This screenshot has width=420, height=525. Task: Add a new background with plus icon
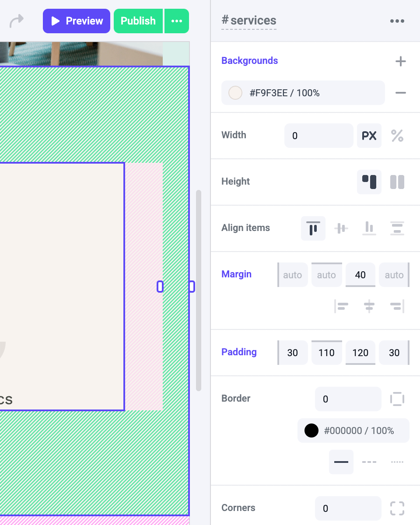(400, 61)
